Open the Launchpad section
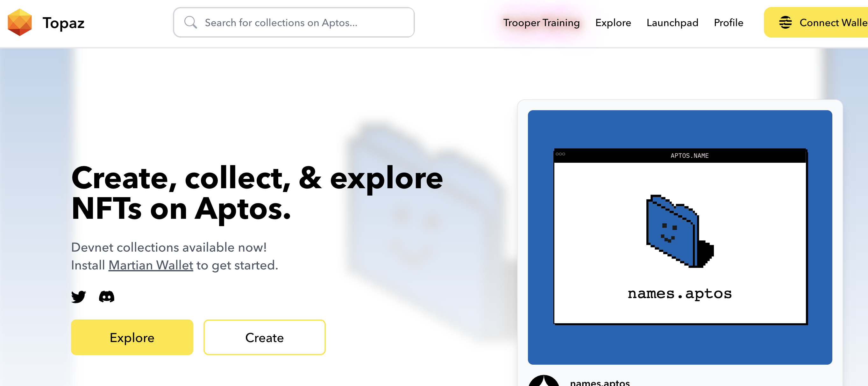The image size is (868, 386). coord(672,22)
